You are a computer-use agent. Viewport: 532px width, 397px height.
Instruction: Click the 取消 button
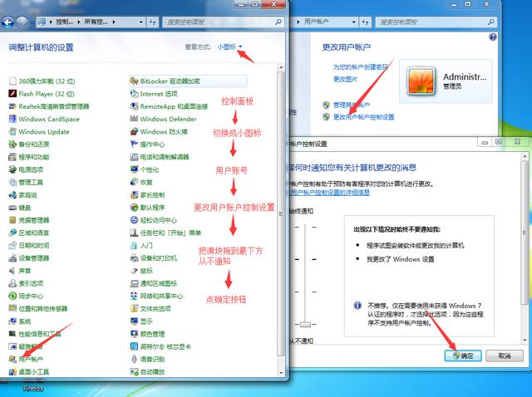pos(504,355)
